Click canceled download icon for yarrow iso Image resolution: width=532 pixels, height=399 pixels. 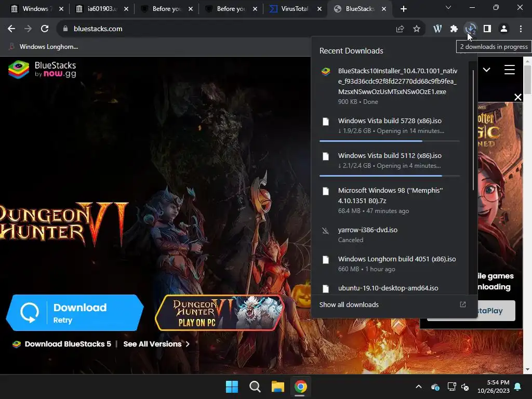click(325, 231)
